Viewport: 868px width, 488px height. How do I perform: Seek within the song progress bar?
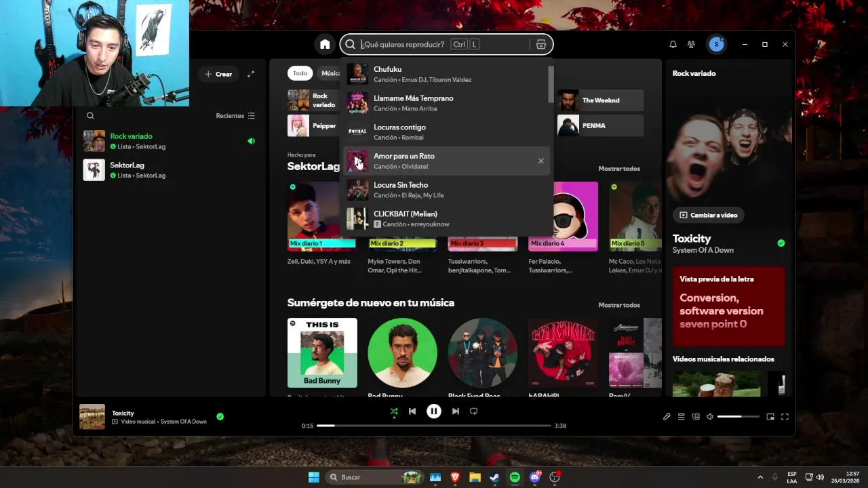point(433,426)
